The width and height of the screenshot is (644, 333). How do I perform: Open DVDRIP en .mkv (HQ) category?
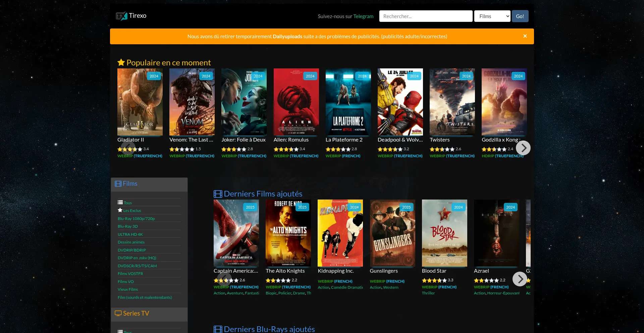[x=137, y=258]
